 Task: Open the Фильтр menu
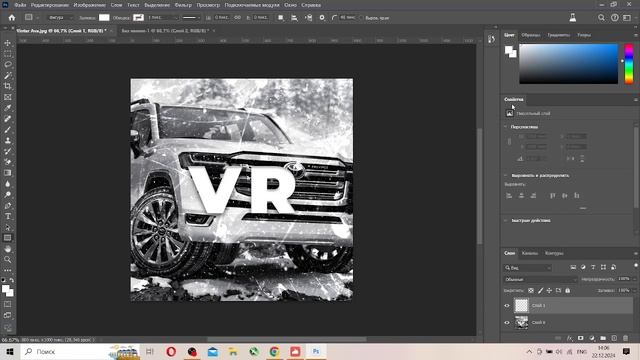[x=183, y=5]
